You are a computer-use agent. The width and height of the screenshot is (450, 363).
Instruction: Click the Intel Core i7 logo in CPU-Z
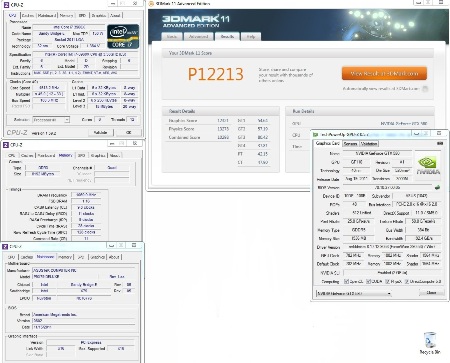123,37
